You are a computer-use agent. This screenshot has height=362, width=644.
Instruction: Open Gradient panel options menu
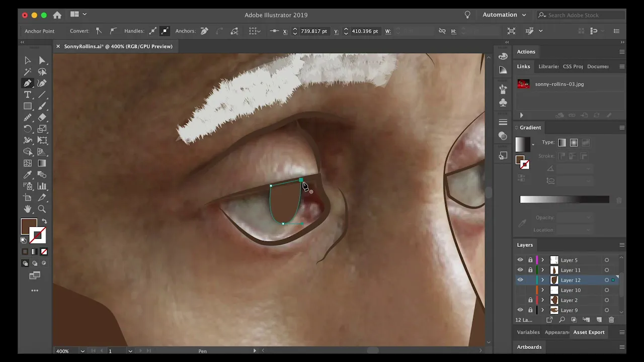pyautogui.click(x=622, y=128)
